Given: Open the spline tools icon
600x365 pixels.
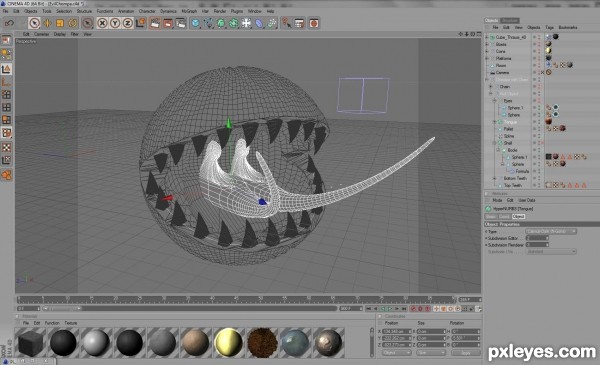Looking at the screenshot, I should point(209,23).
